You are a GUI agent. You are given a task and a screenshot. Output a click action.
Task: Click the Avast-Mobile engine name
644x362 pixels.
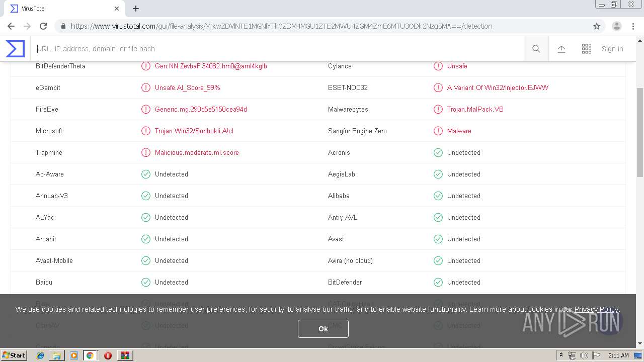pos(54,260)
